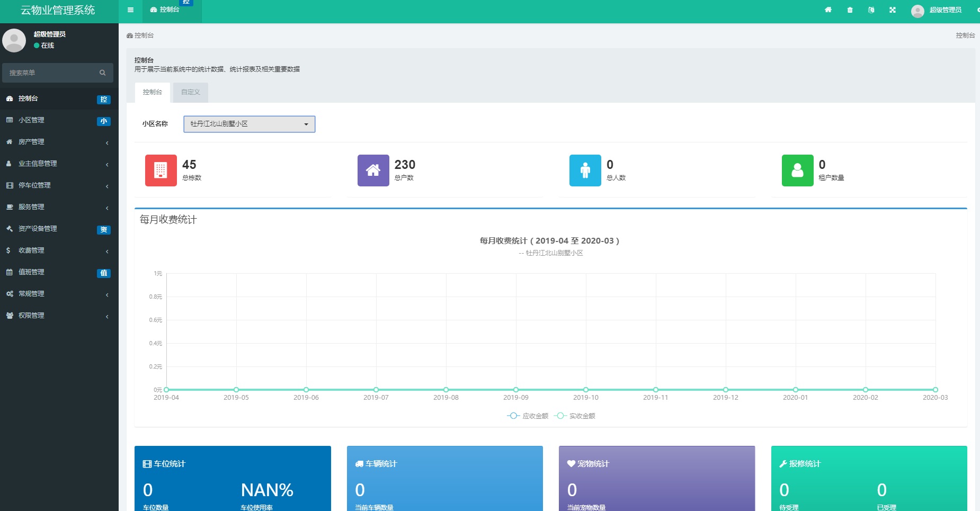Viewport: 980px width, 511px height.
Task: Expand the 房产管理 sidebar menu
Action: (57, 142)
